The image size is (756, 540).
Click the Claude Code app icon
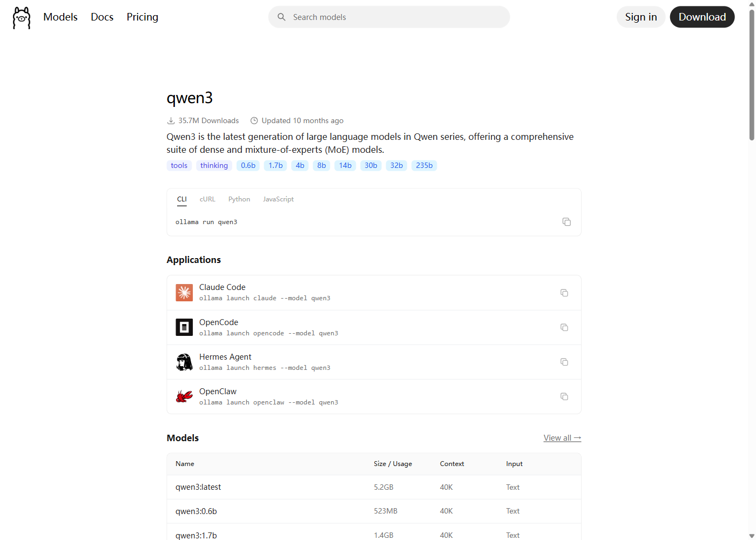tap(184, 293)
